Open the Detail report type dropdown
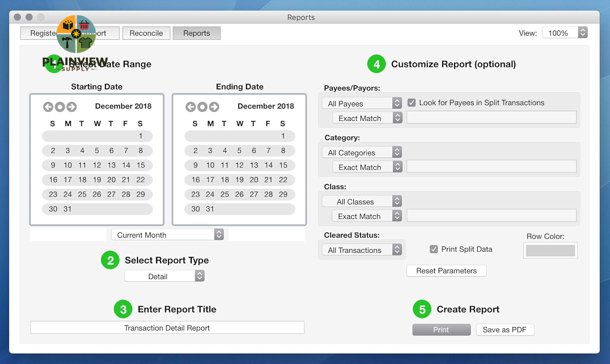The image size is (610, 364). (x=164, y=276)
